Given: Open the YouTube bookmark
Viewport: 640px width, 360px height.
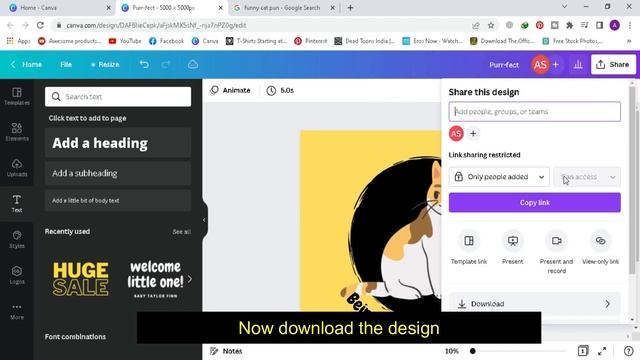Looking at the screenshot, I should [x=125, y=41].
